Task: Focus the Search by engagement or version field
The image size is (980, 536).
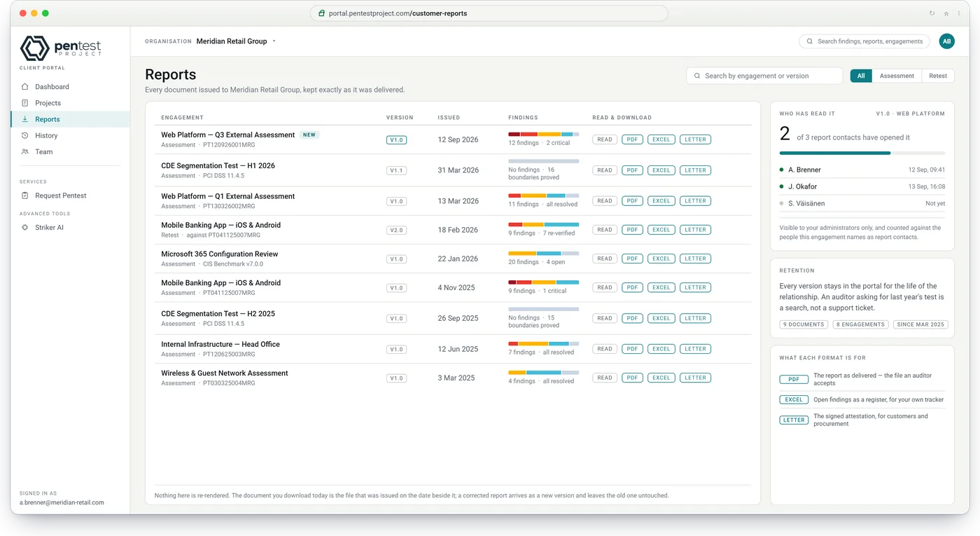Action: coord(764,76)
